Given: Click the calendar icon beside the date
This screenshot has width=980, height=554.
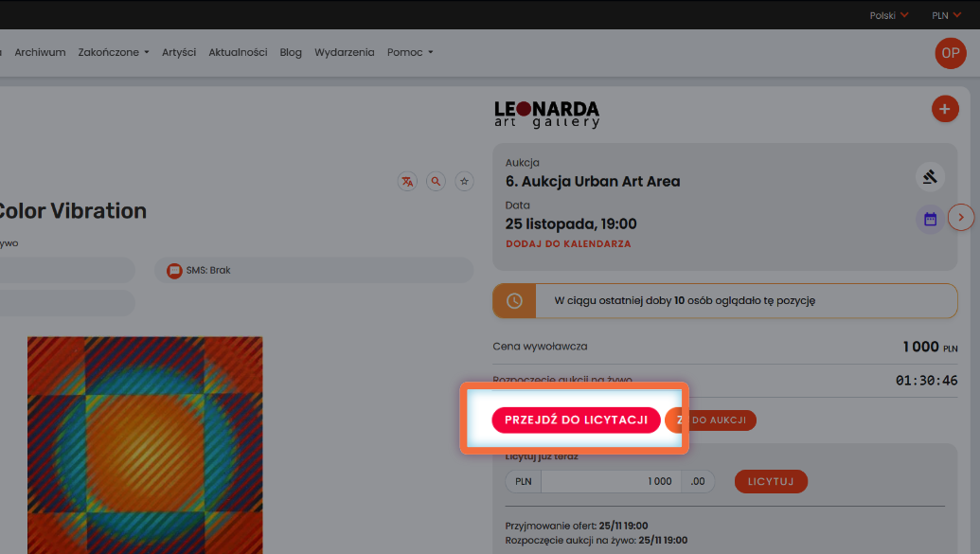Looking at the screenshot, I should pyautogui.click(x=930, y=220).
